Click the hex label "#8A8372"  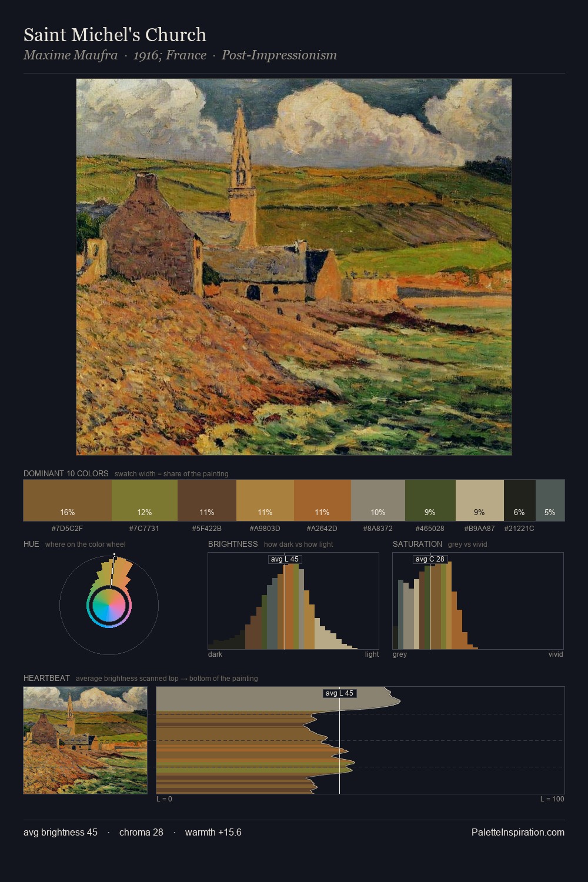tap(378, 529)
